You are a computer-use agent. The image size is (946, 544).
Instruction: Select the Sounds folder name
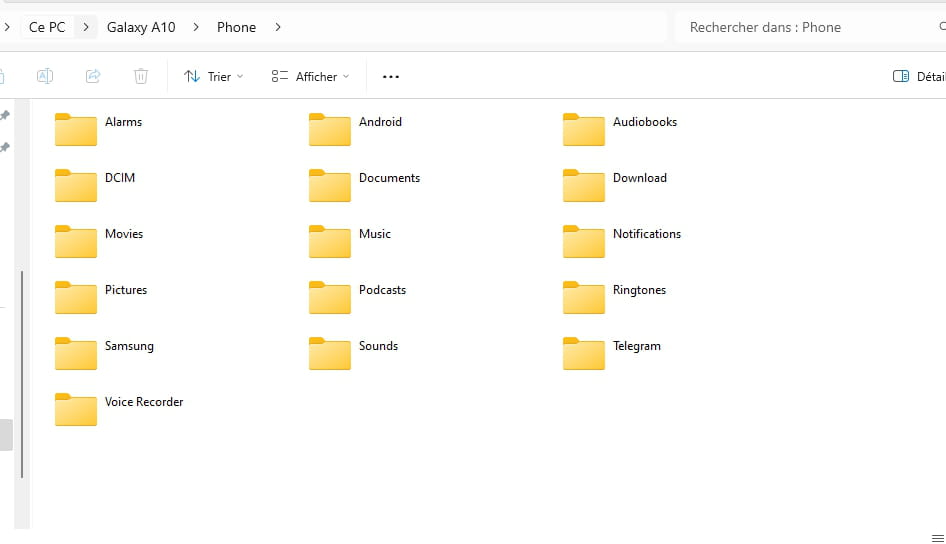pyautogui.click(x=378, y=346)
